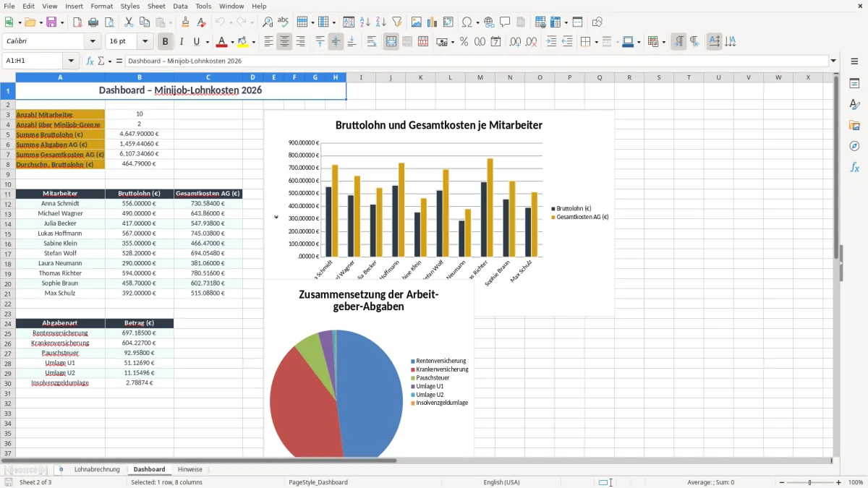
Task: Click the Insert Image icon
Action: (417, 22)
